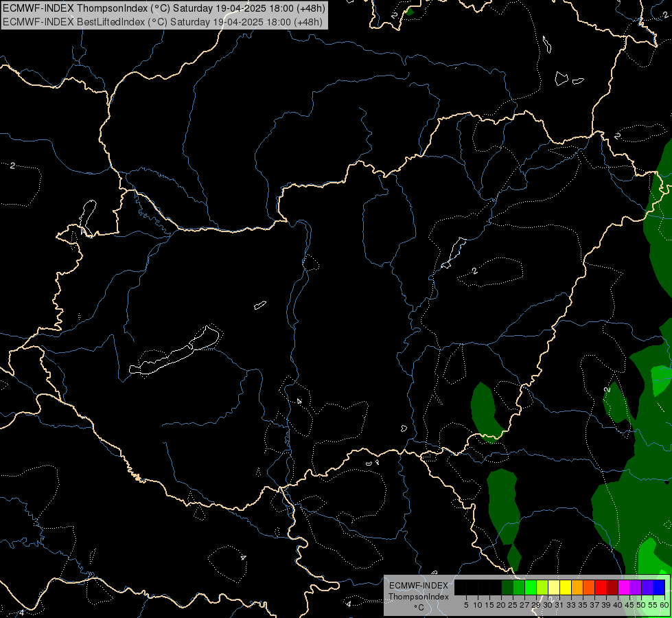Click legend tick value 27
This screenshot has width=672, height=618.
pyautogui.click(x=524, y=605)
